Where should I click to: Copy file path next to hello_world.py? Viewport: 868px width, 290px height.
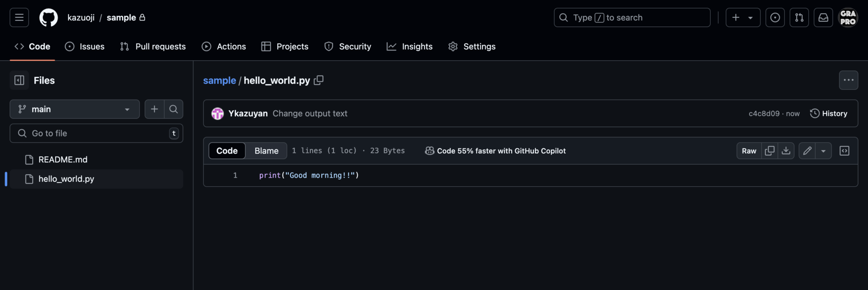coord(319,80)
